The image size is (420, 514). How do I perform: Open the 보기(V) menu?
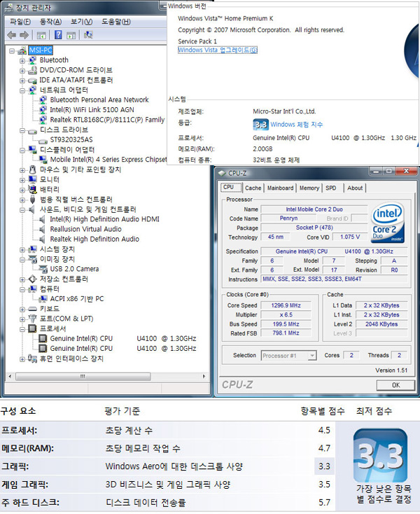(82, 22)
